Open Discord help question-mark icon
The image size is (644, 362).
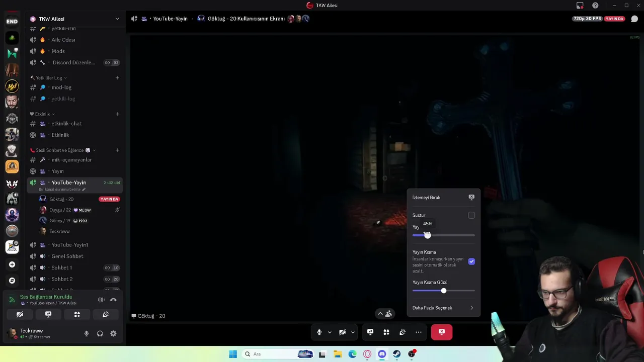coord(596,6)
